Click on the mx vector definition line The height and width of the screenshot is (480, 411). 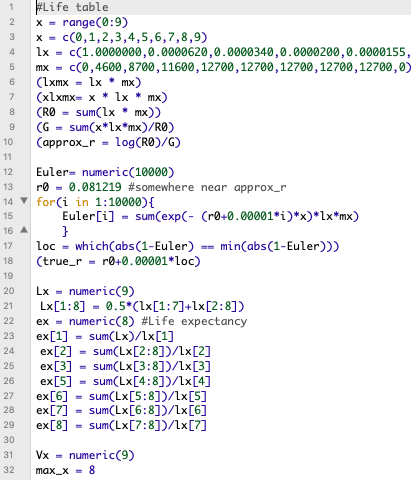[x=223, y=67]
